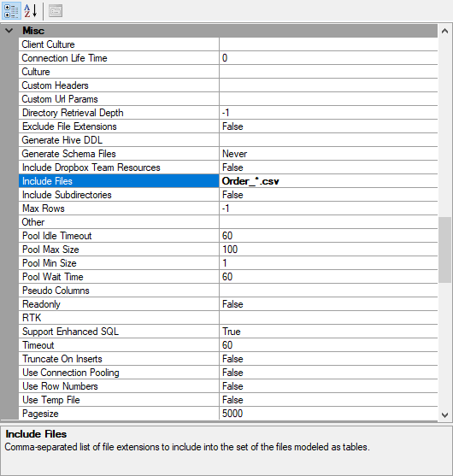Click scrollbar up arrow

[444, 31]
